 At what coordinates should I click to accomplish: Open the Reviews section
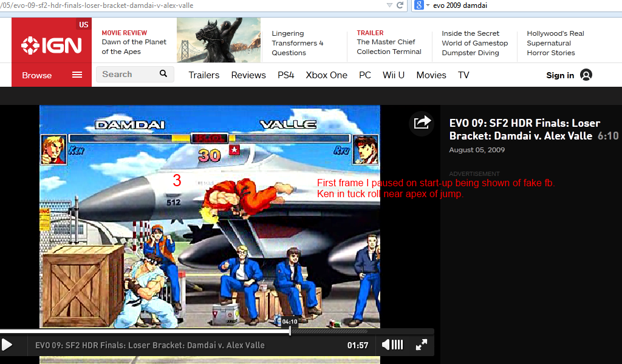tap(248, 75)
